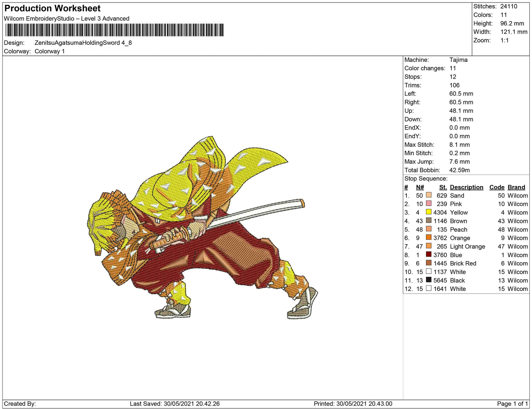Click the Sand color swatch
Image resolution: width=532 pixels, height=409 pixels.
coord(429,195)
